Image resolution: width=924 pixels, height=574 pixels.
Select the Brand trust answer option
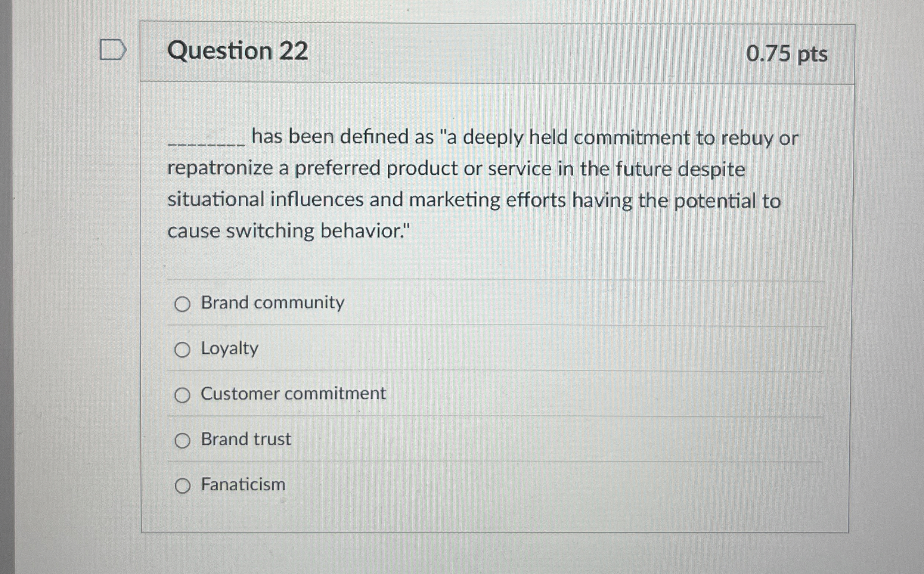(183, 440)
